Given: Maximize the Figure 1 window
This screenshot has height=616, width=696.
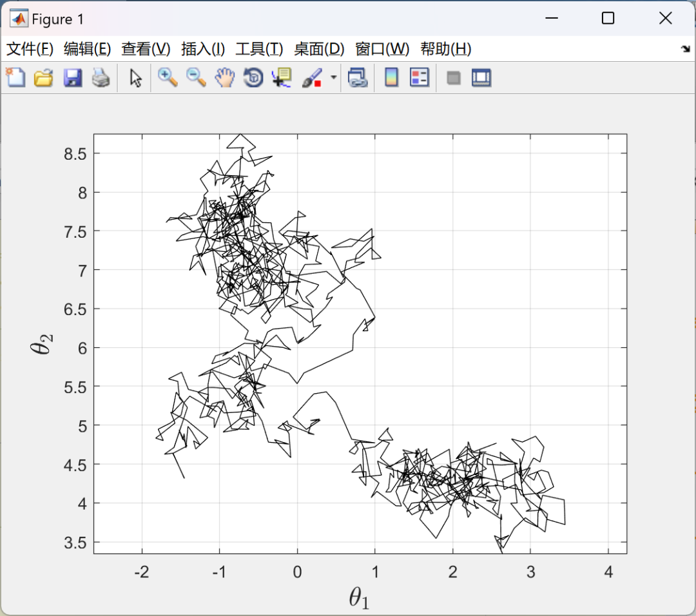Looking at the screenshot, I should click(x=608, y=18).
